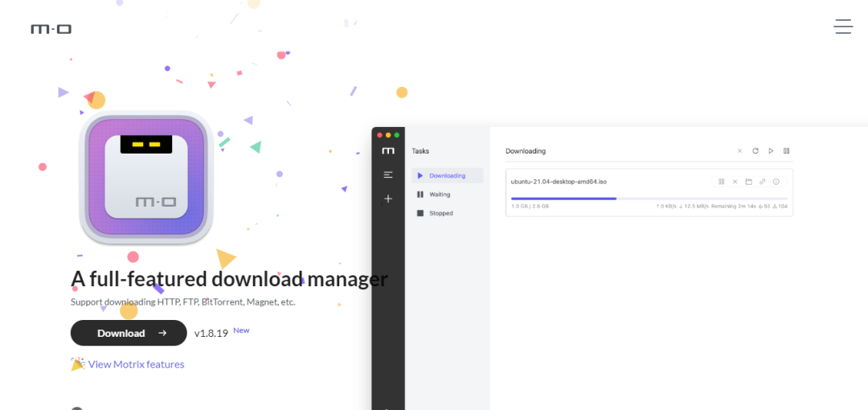Click the ubuntu download progress bar
This screenshot has height=410, width=868.
(x=649, y=199)
